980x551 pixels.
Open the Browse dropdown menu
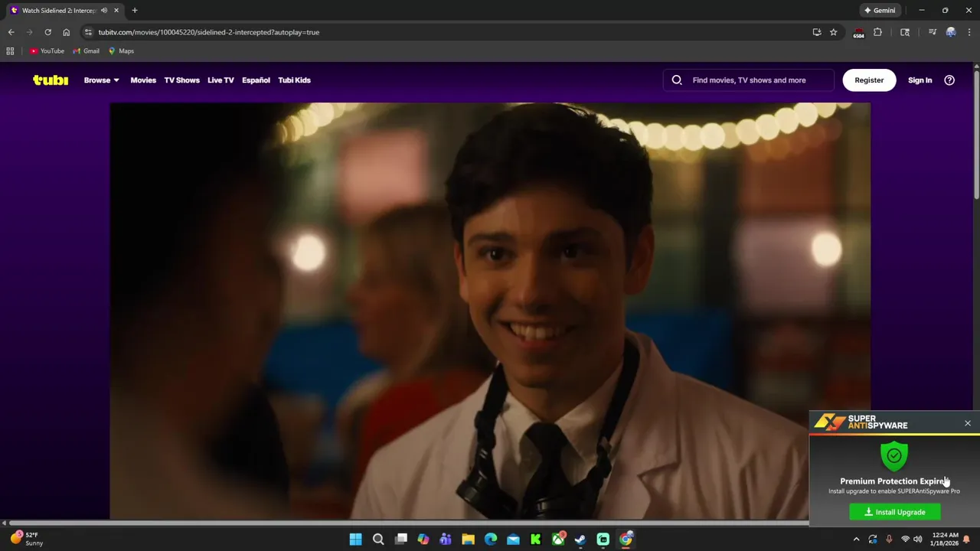click(101, 80)
